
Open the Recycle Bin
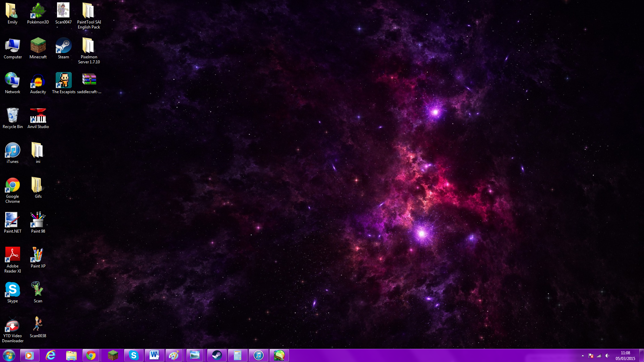tap(12, 118)
